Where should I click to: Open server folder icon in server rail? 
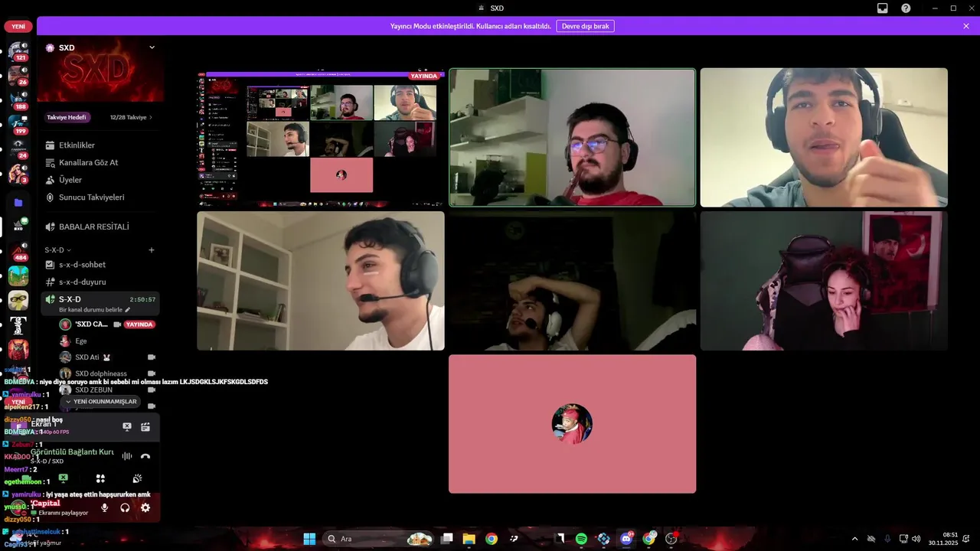coord(18,203)
